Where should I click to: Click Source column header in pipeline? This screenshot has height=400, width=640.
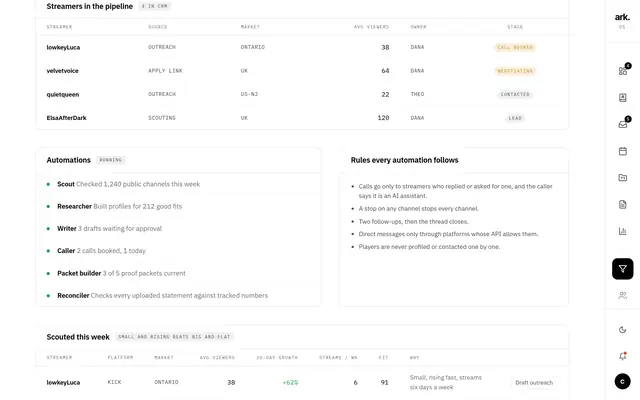(158, 27)
